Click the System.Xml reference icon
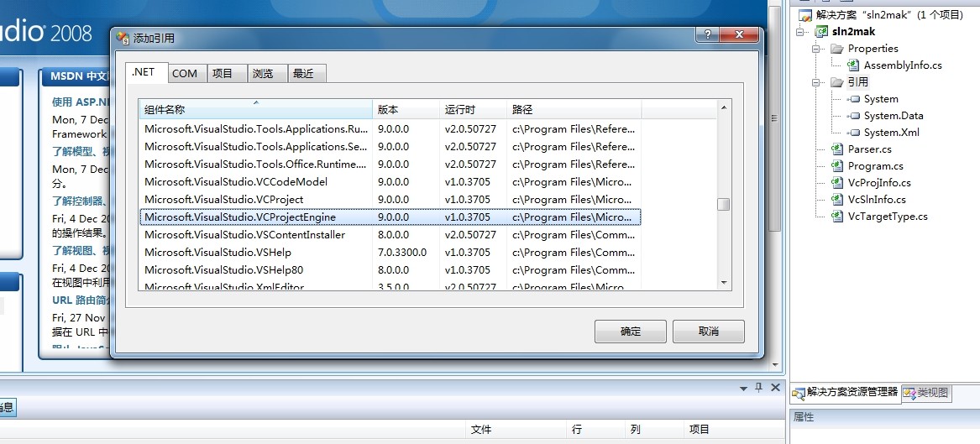Screen dimensions: 980x444 [854, 133]
